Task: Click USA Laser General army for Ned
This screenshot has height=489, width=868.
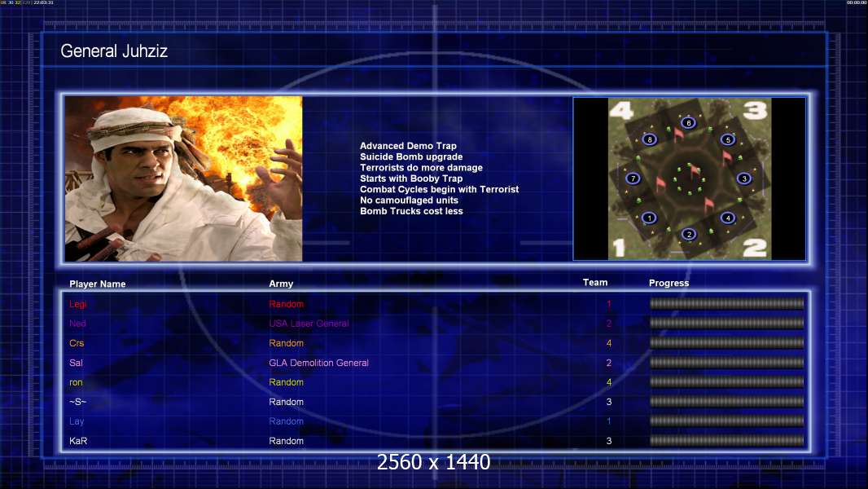Action: [x=309, y=324]
